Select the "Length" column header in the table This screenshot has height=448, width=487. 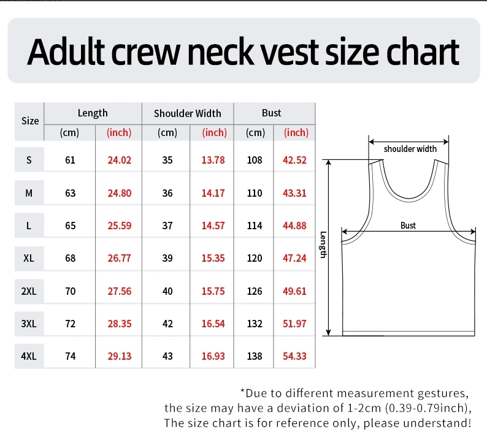pos(93,113)
